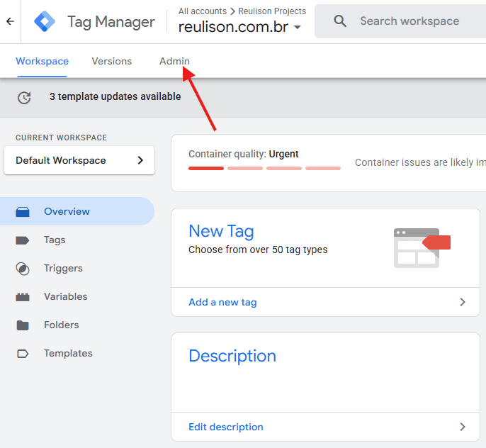The height and width of the screenshot is (448, 486).
Task: Click the template updates clock icon
Action: tap(24, 97)
